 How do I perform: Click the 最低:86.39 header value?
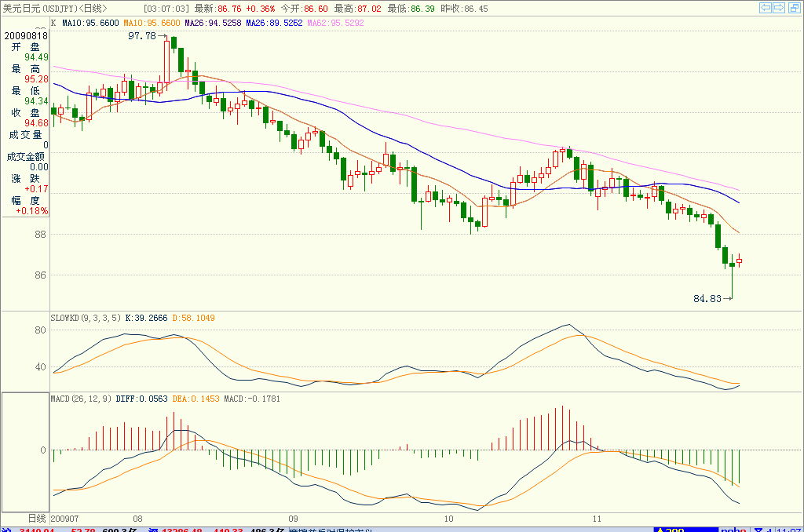(411, 9)
